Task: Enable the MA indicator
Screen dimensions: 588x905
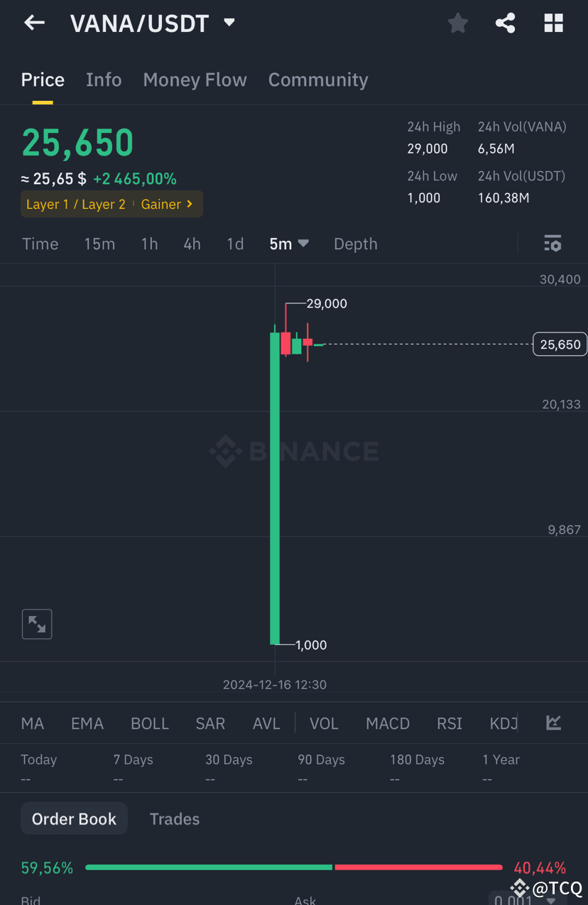Action: click(32, 722)
